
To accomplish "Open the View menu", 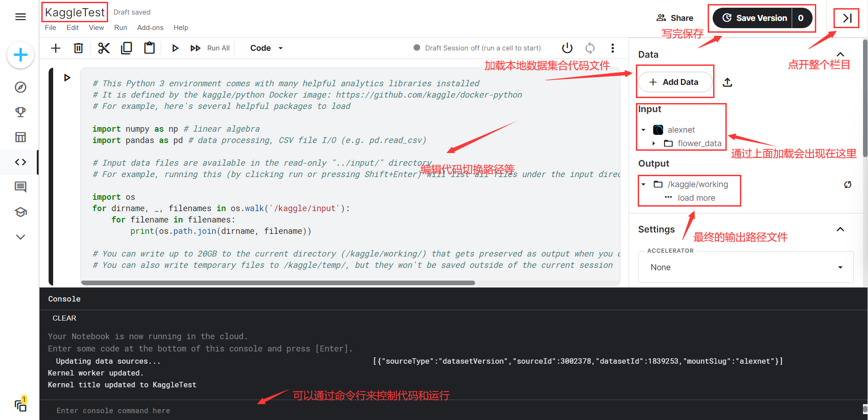I will pyautogui.click(x=96, y=28).
